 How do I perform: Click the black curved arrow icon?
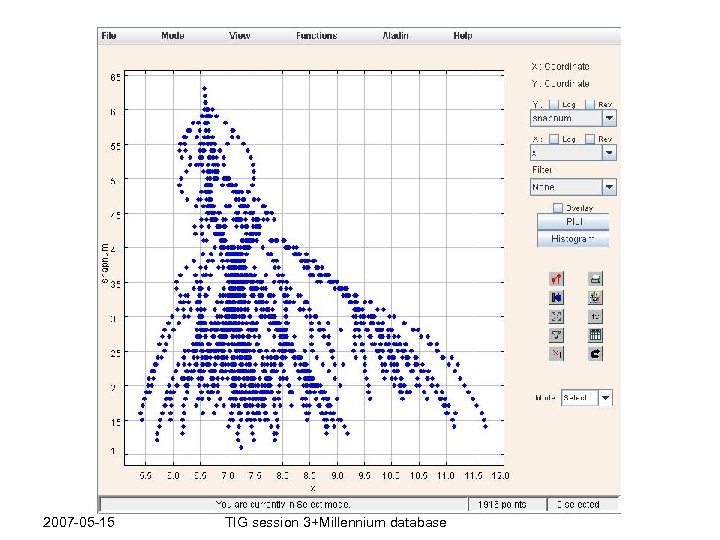(595, 354)
